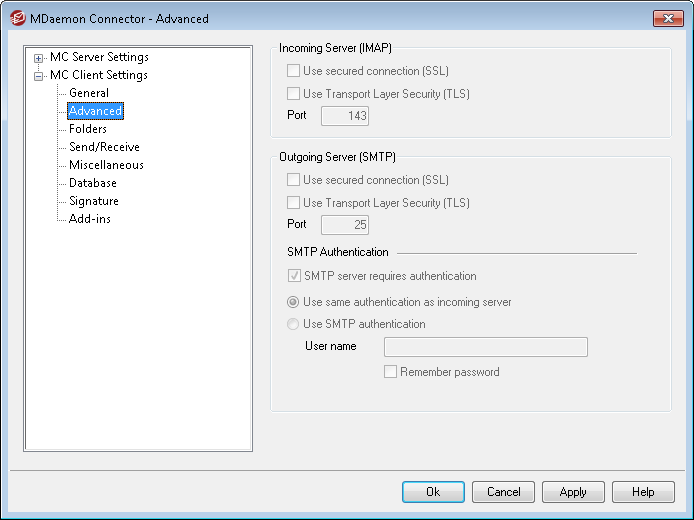Toggle SMTP server requires authentication checkbox
Screen dimensions: 694x520
coord(294,276)
